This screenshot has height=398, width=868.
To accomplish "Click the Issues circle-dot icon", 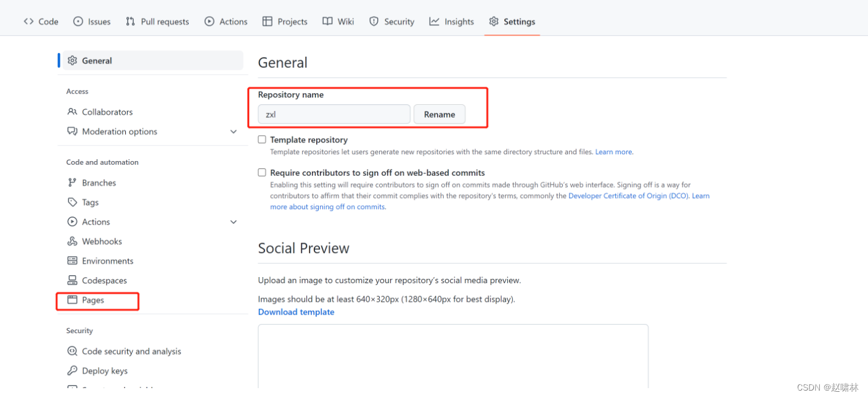I will coord(78,22).
